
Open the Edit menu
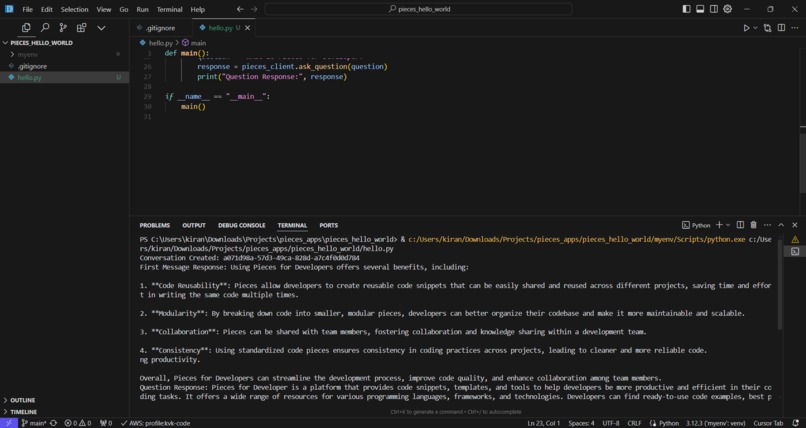click(x=47, y=9)
